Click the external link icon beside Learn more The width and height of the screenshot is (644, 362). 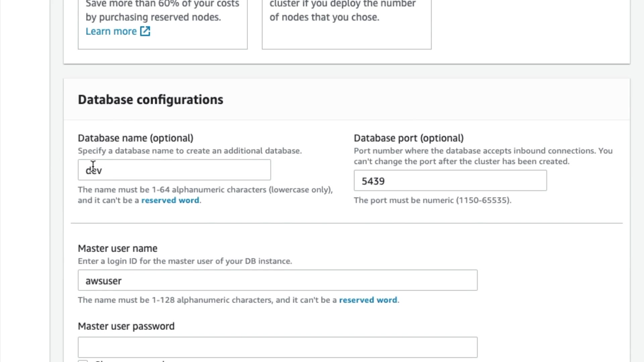point(145,31)
